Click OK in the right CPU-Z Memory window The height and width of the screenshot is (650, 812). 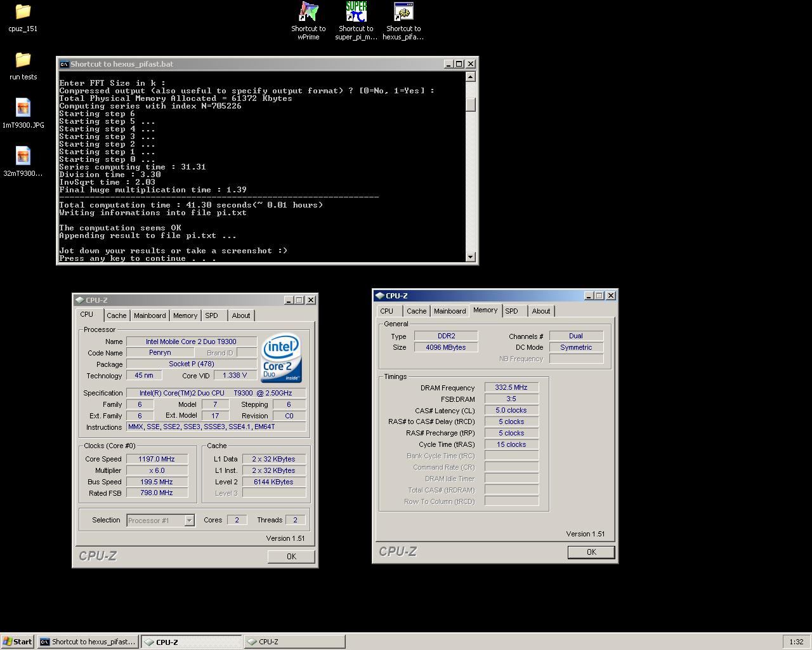pos(591,552)
